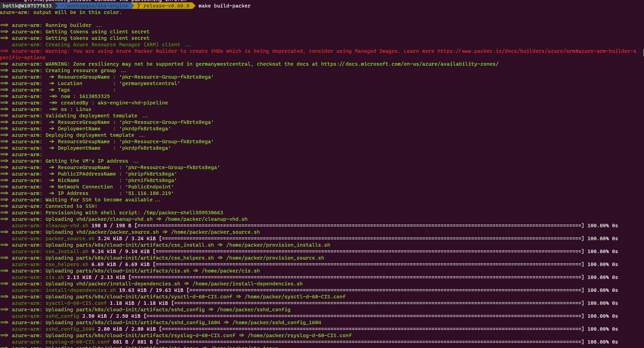Click '881 B / 881 B' size text

coord(133,342)
